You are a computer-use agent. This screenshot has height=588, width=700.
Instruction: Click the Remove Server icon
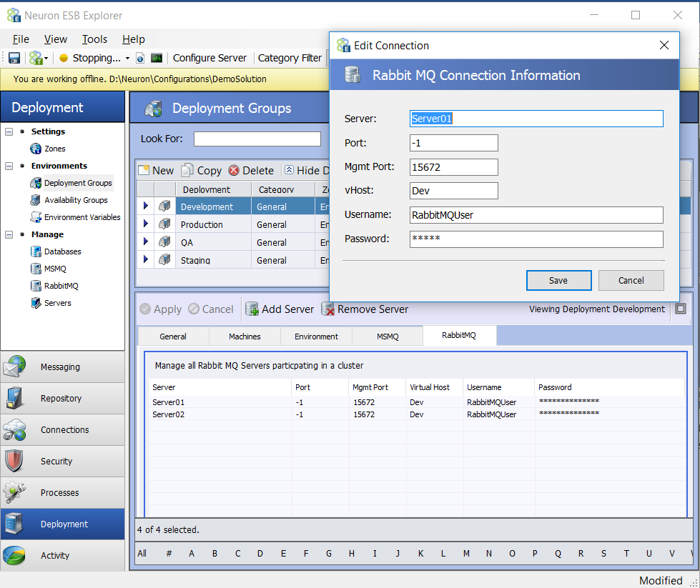click(x=328, y=309)
